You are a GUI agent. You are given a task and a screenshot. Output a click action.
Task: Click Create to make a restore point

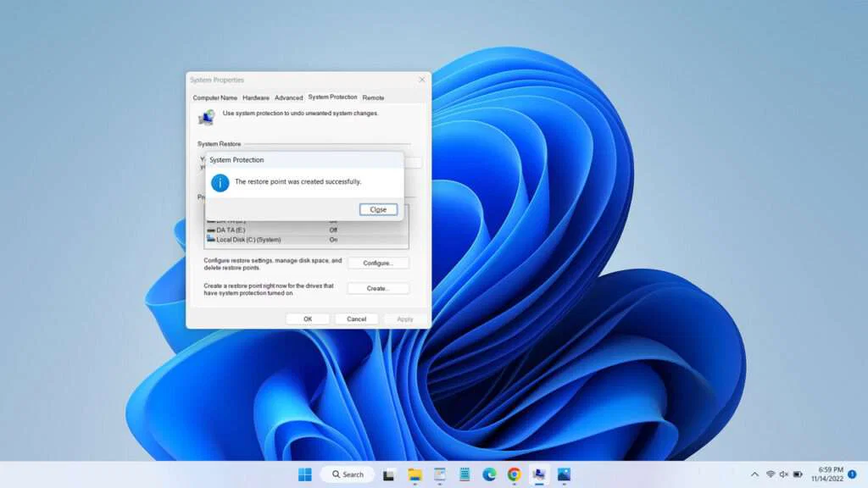(377, 288)
